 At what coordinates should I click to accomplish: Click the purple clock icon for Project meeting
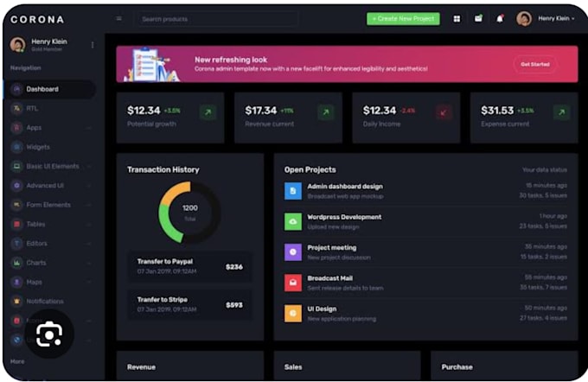click(x=293, y=252)
